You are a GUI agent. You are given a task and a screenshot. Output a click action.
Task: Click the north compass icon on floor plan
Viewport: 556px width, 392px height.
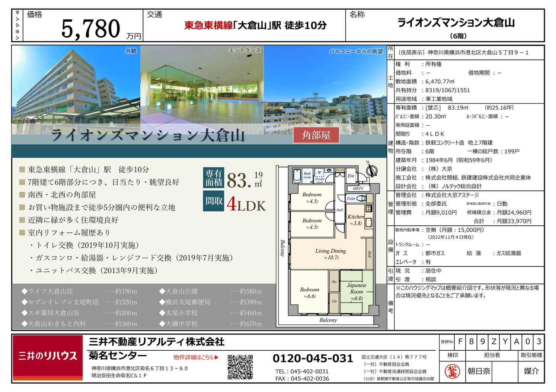371,170
